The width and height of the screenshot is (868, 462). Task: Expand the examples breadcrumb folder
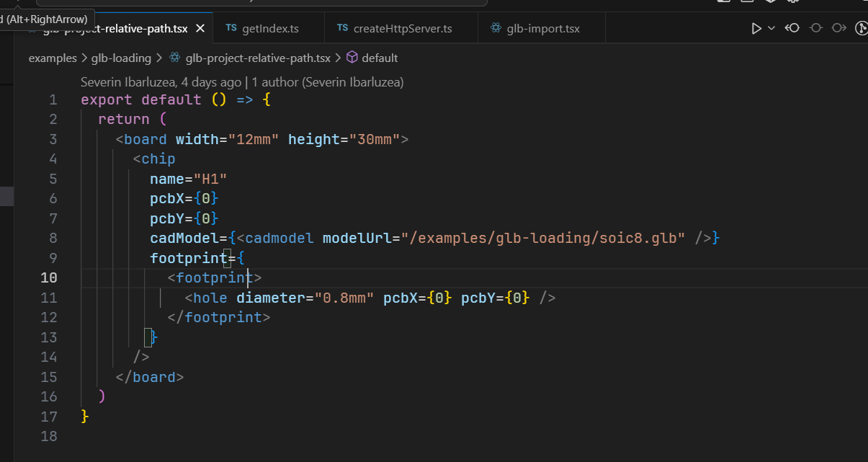[x=53, y=58]
